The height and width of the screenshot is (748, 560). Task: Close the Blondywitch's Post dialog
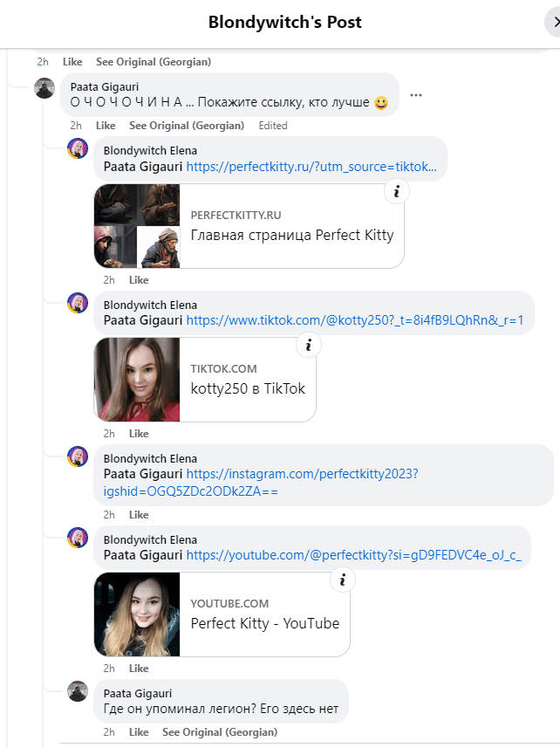pyautogui.click(x=555, y=23)
